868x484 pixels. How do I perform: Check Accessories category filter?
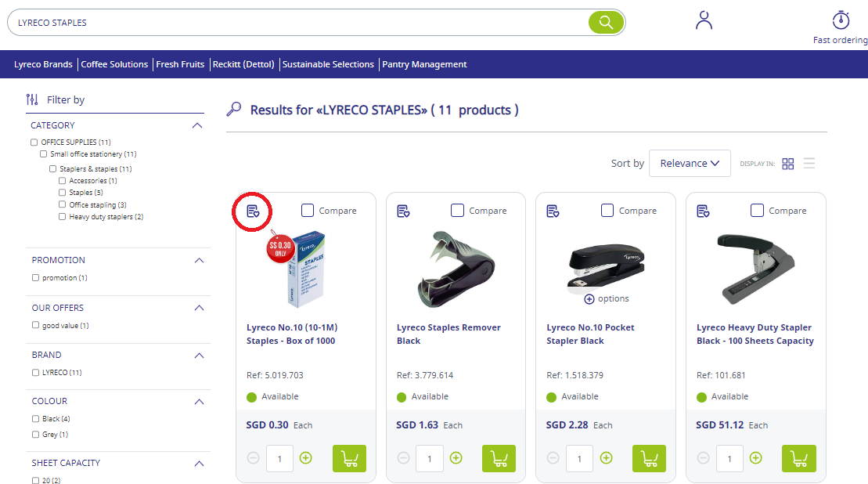[62, 181]
